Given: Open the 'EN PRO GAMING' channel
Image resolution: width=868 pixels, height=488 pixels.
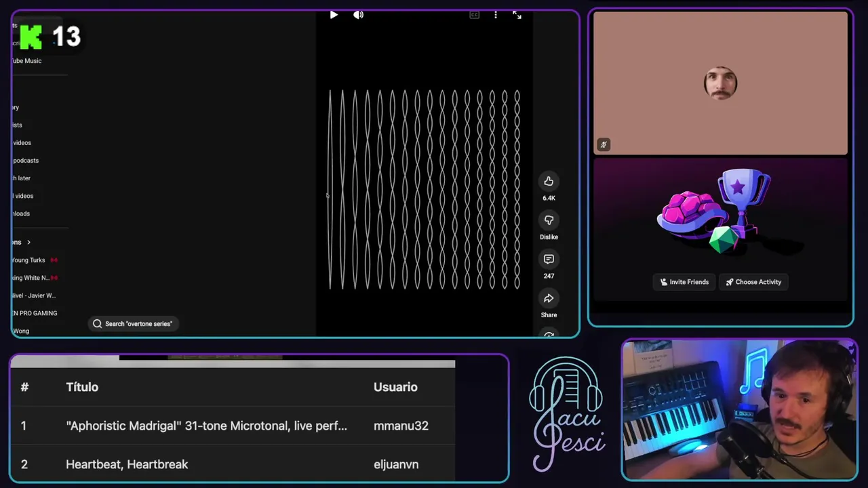Looking at the screenshot, I should pyautogui.click(x=34, y=313).
